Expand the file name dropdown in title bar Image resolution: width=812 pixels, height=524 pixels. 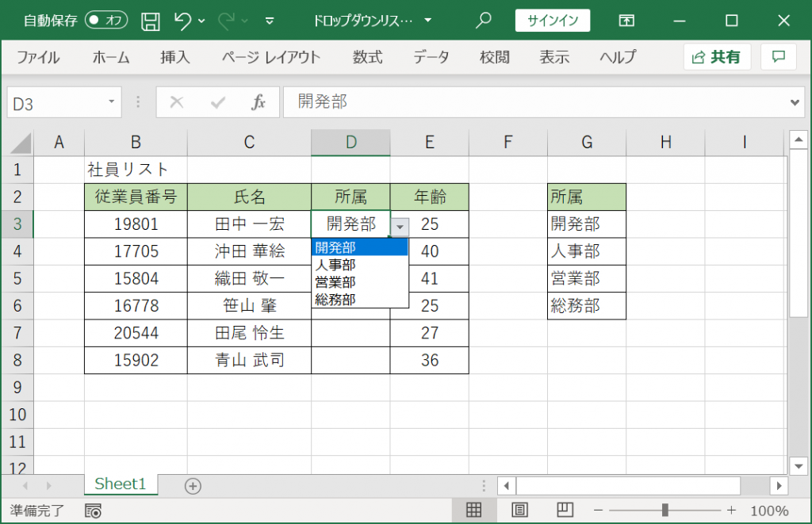coord(427,21)
